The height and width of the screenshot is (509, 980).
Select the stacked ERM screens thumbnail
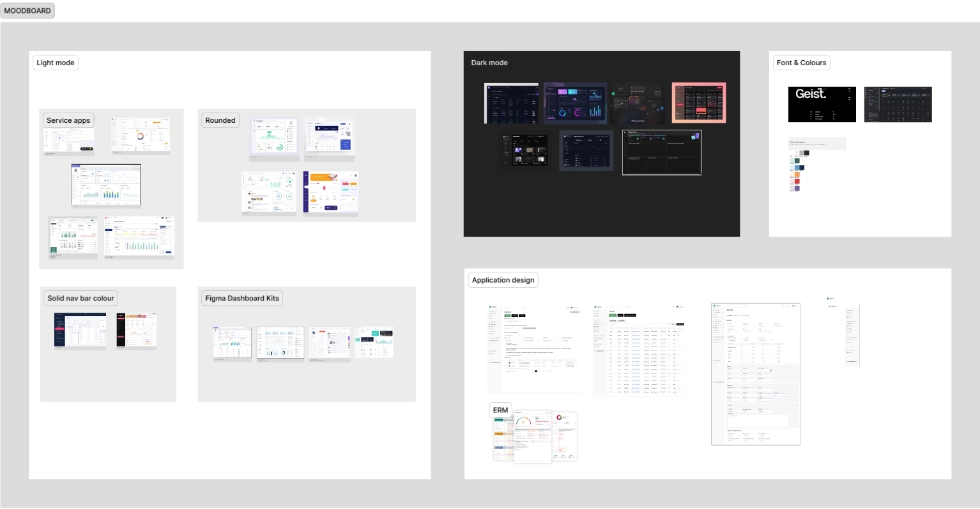(535, 435)
